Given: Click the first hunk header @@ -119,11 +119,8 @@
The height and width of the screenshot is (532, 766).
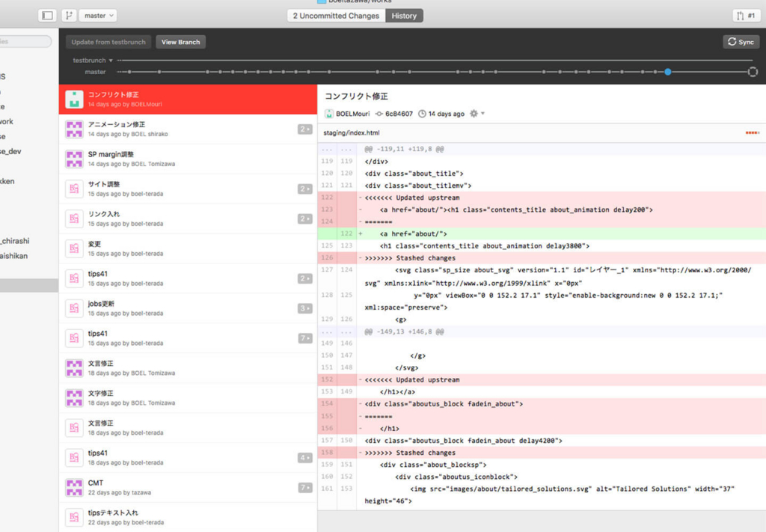Looking at the screenshot, I should coord(542,149).
